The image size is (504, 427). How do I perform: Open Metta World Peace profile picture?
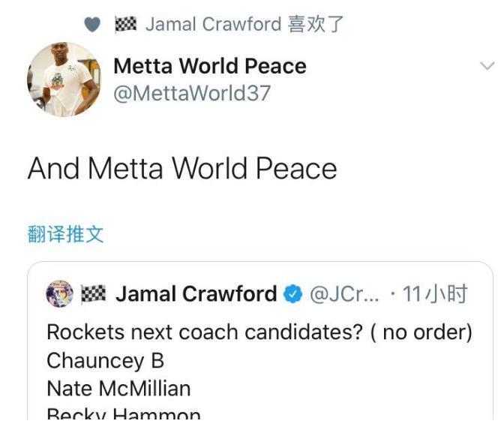coord(64,80)
